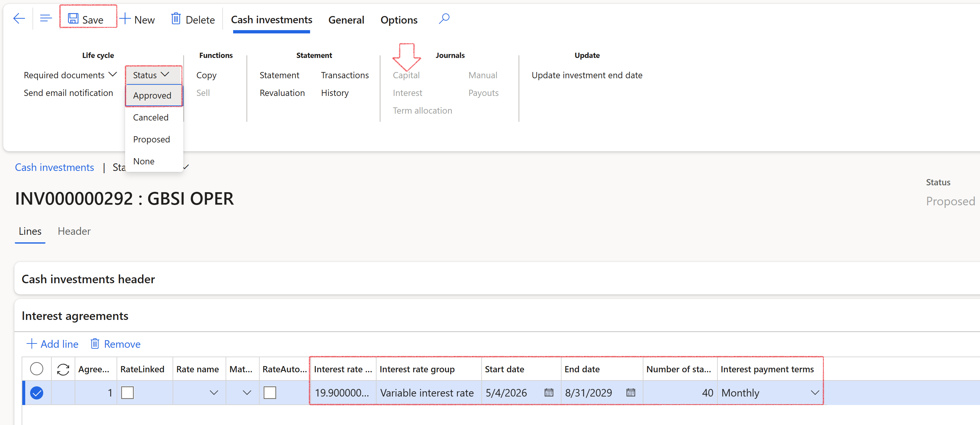
Task: Open the Statement action
Action: click(279, 75)
